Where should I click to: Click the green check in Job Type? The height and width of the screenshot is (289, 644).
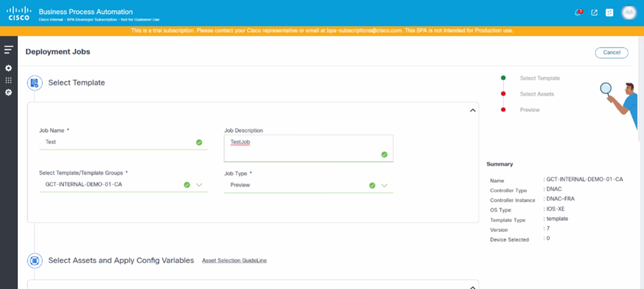(372, 185)
